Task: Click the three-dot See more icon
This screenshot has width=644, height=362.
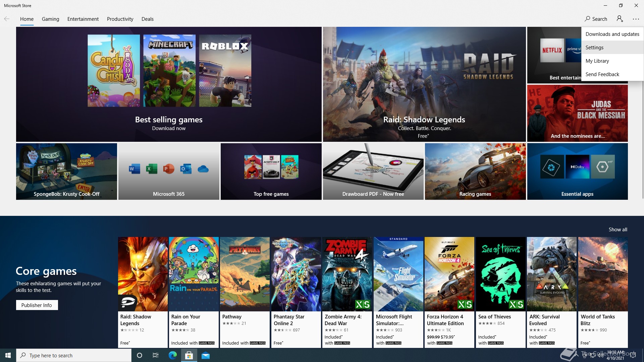Action: [x=636, y=19]
